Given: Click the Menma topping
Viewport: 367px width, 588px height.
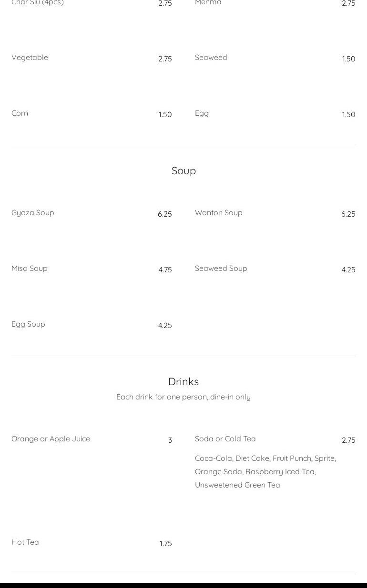Looking at the screenshot, I should tap(208, 3).
